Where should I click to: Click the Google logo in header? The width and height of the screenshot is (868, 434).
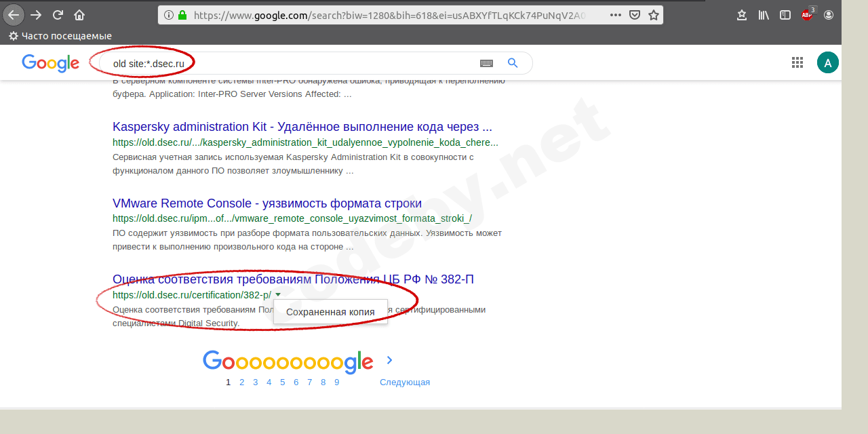pos(51,63)
